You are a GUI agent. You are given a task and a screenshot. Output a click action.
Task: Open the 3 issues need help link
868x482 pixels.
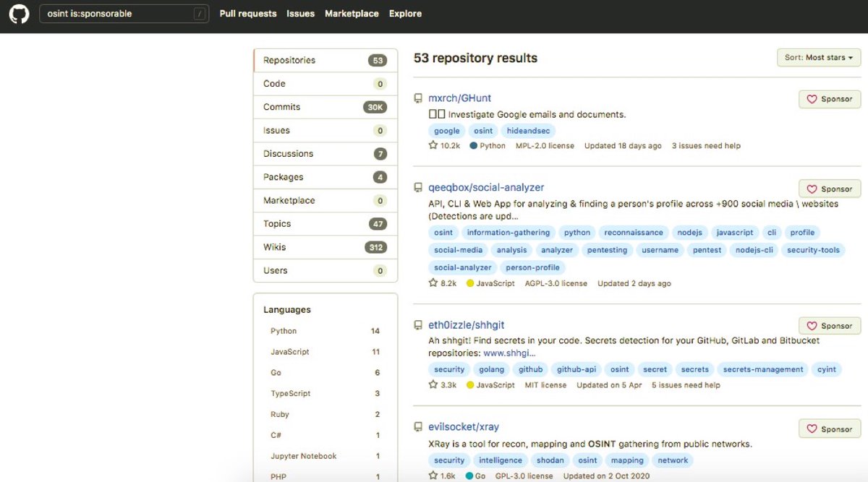(706, 146)
